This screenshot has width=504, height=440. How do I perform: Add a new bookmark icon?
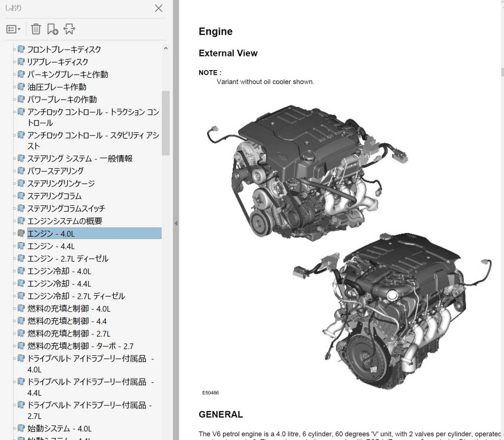(52, 29)
